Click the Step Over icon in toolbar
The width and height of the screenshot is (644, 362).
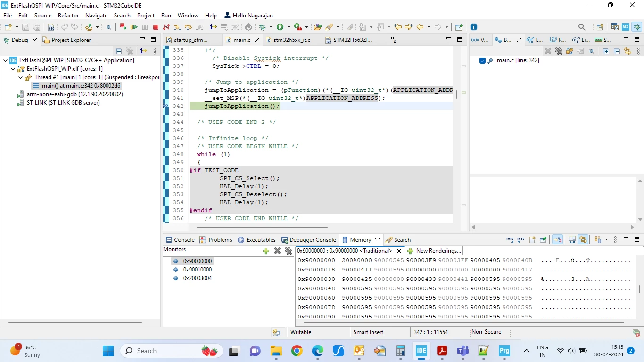(188, 27)
